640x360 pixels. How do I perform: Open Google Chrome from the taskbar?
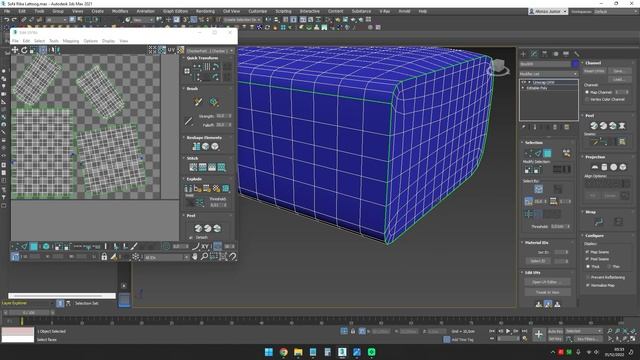pyautogui.click(x=283, y=352)
